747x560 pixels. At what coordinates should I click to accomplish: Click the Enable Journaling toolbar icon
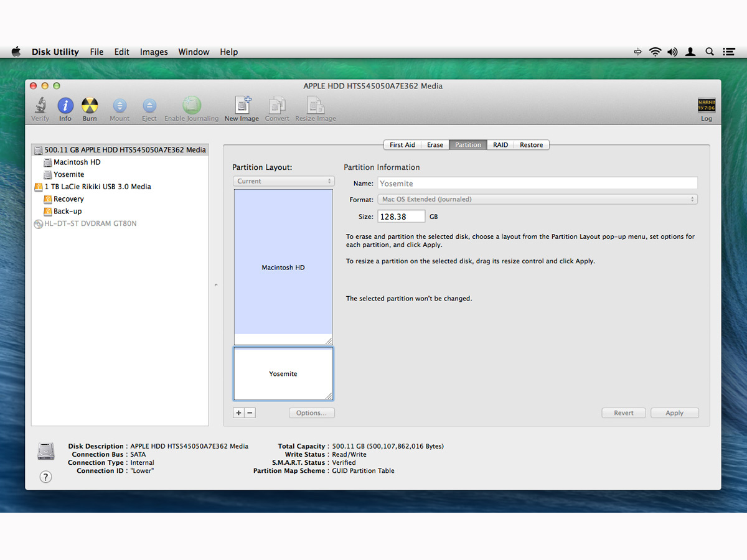pos(192,105)
